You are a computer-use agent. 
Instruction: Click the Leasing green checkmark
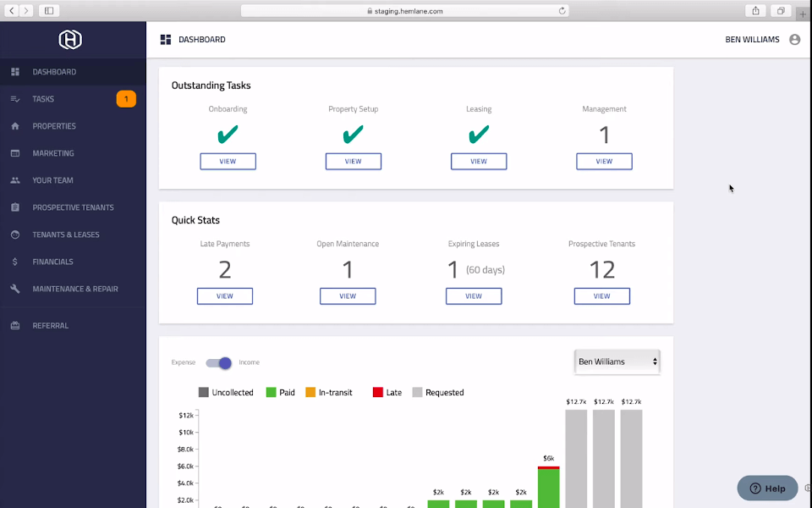479,135
